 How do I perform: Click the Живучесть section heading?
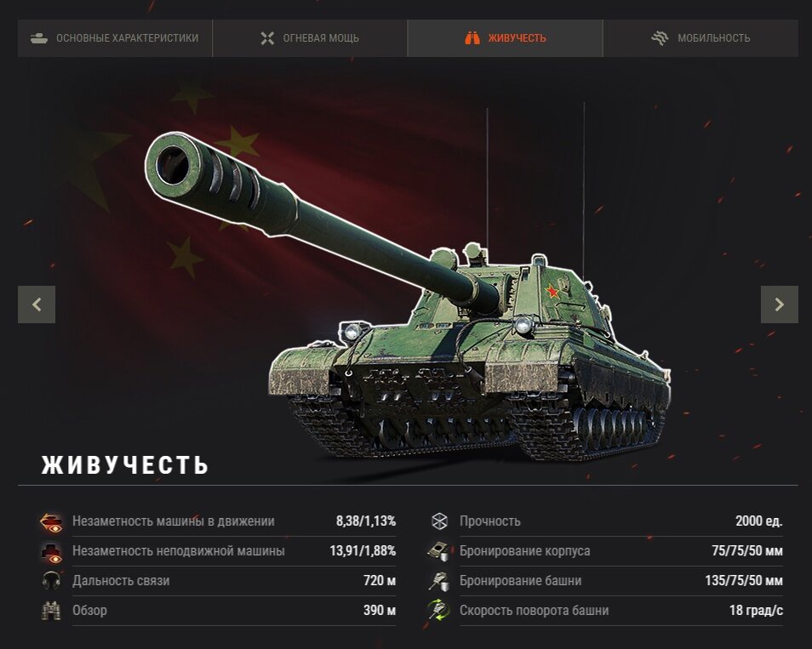(x=125, y=464)
